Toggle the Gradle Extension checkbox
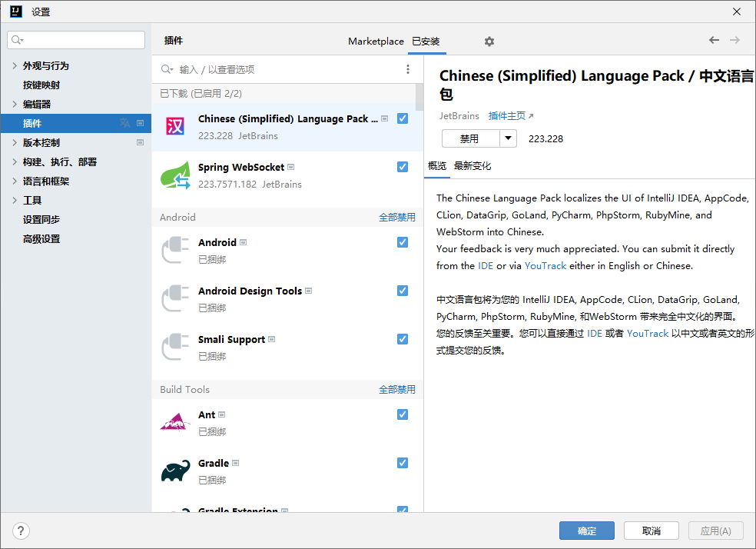Screen dimensions: 756x549 (x=403, y=509)
